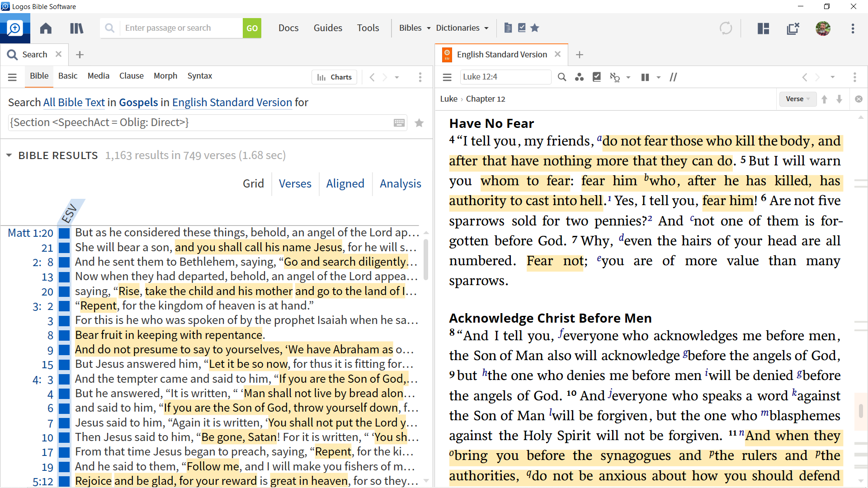Click the sync refresh icon
The height and width of the screenshot is (488, 868).
coord(726,28)
